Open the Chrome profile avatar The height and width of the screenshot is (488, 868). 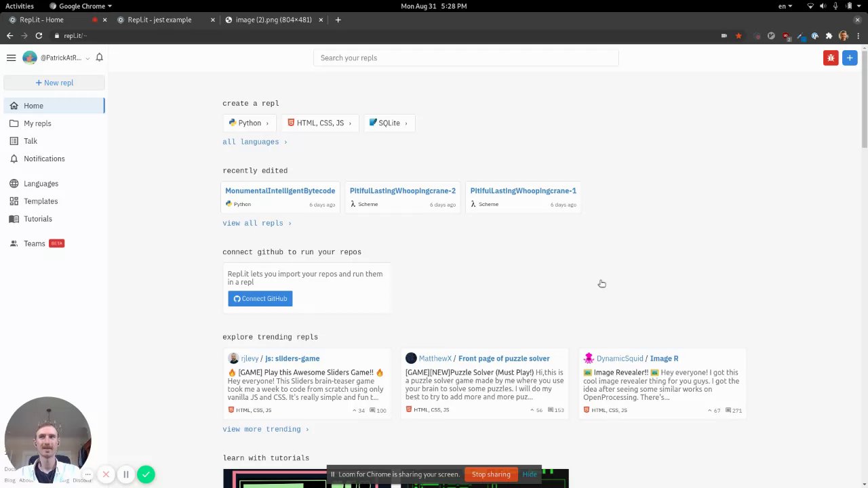coord(844,36)
